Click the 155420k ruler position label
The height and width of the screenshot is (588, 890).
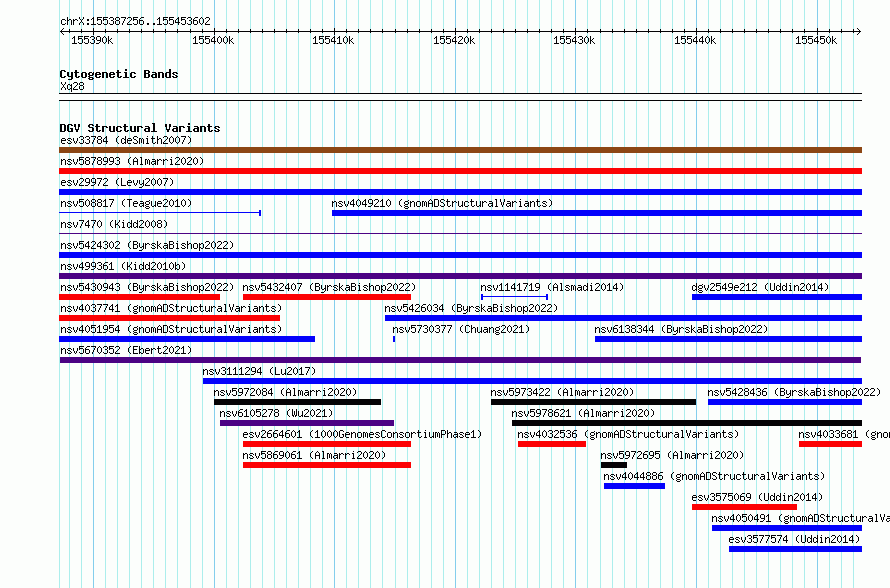(x=454, y=40)
